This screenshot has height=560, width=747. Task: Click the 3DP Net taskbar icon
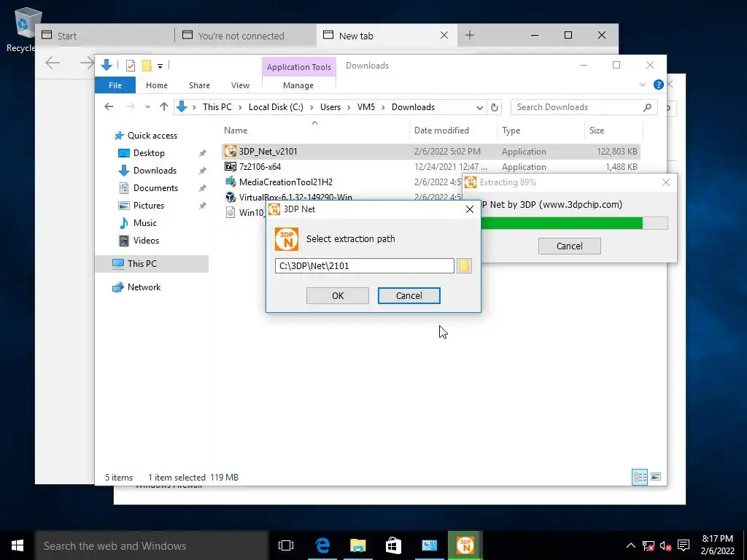click(x=465, y=545)
